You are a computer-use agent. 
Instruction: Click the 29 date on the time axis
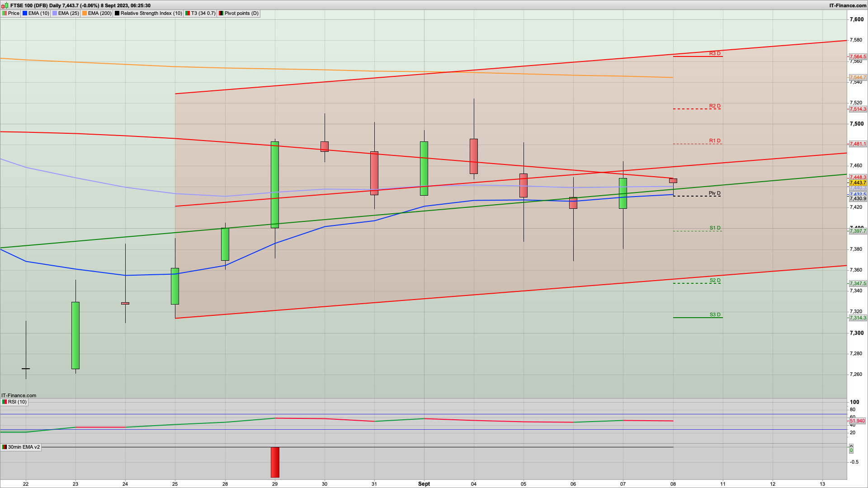[x=275, y=484]
